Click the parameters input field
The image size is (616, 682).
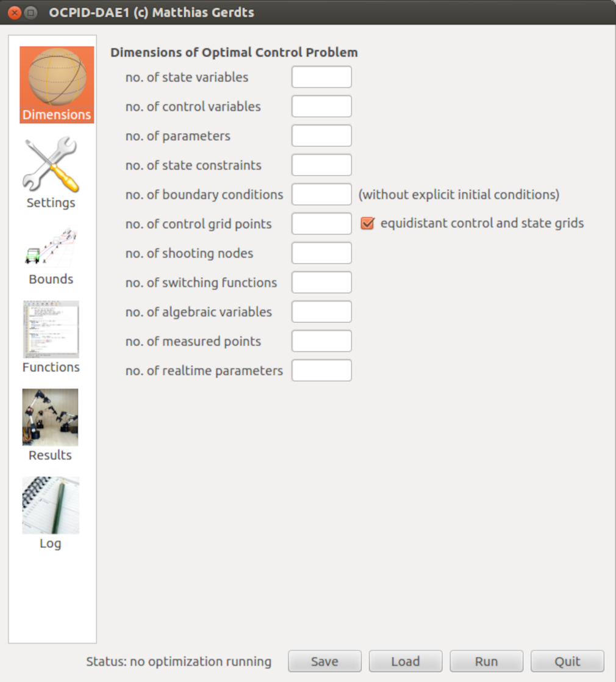(321, 135)
